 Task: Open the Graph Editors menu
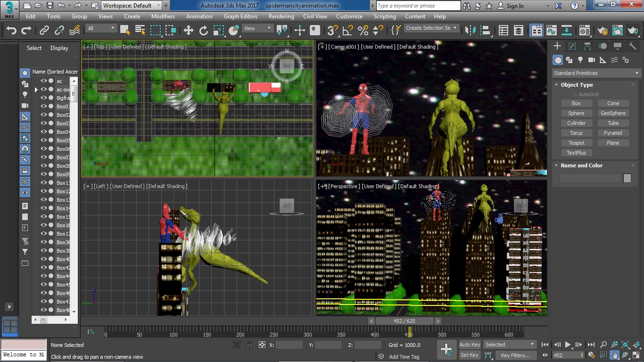pyautogui.click(x=240, y=16)
